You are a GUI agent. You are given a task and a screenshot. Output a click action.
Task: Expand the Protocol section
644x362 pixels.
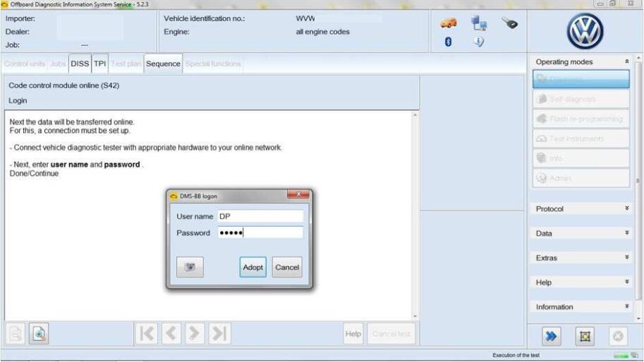[627, 209]
